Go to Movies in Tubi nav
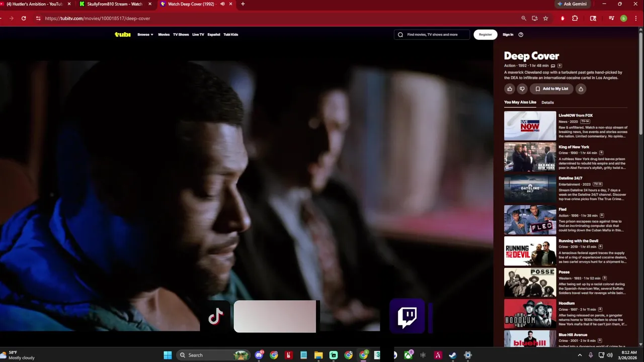The width and height of the screenshot is (644, 362). pos(164,35)
